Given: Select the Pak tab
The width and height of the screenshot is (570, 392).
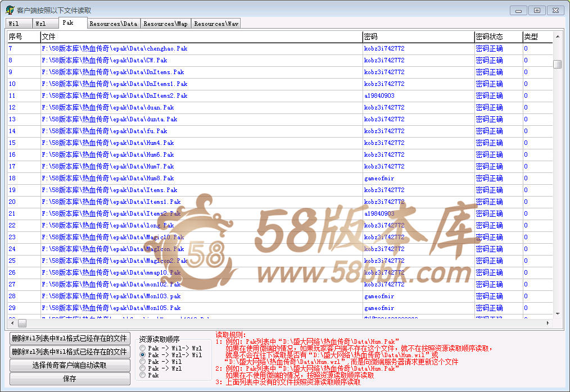Looking at the screenshot, I should pos(73,22).
